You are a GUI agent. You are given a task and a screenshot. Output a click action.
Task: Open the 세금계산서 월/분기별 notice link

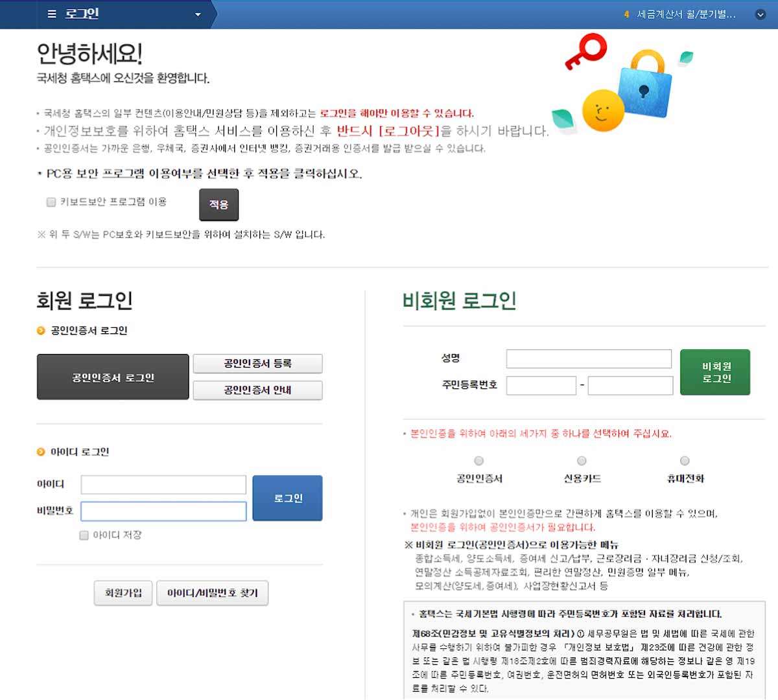(686, 14)
